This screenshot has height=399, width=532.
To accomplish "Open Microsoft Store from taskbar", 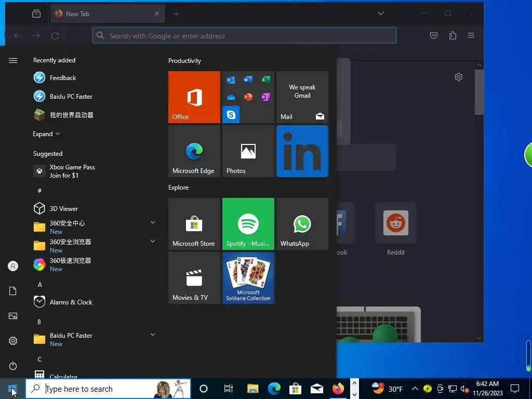I will click(296, 389).
